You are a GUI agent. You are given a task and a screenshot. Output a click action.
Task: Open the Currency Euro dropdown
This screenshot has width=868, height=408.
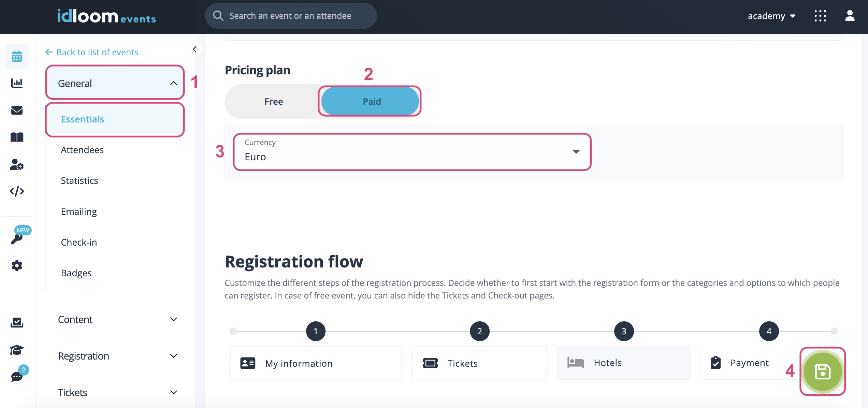click(x=412, y=152)
